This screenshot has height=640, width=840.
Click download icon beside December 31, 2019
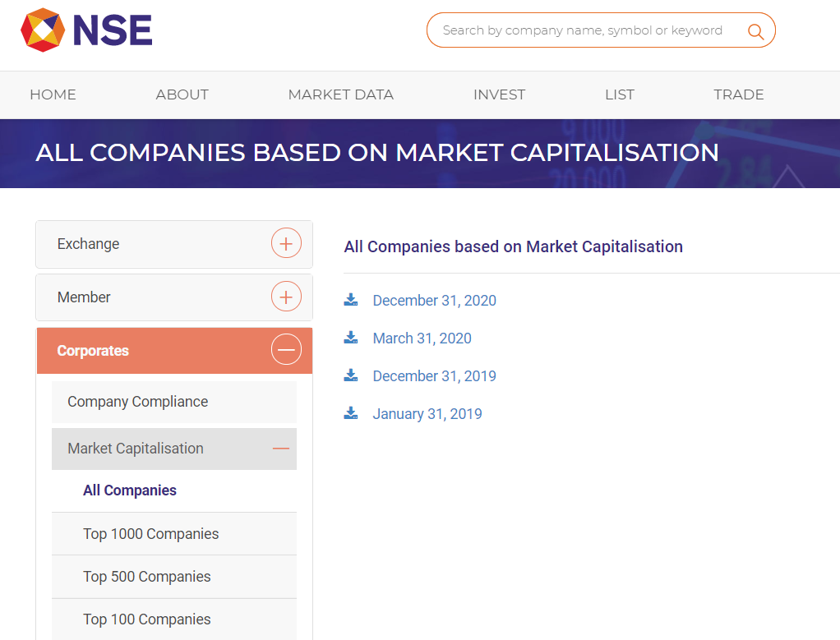[351, 375]
